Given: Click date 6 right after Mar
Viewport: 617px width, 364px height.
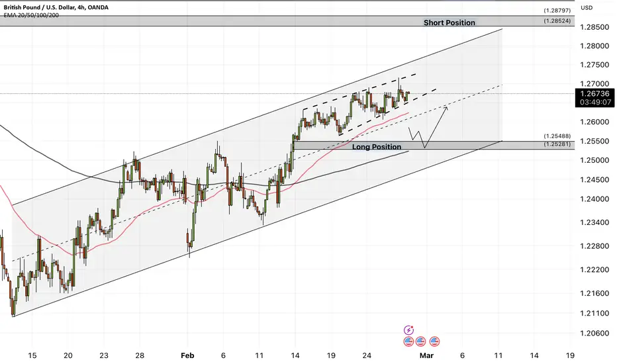Looking at the screenshot, I should coord(462,356).
